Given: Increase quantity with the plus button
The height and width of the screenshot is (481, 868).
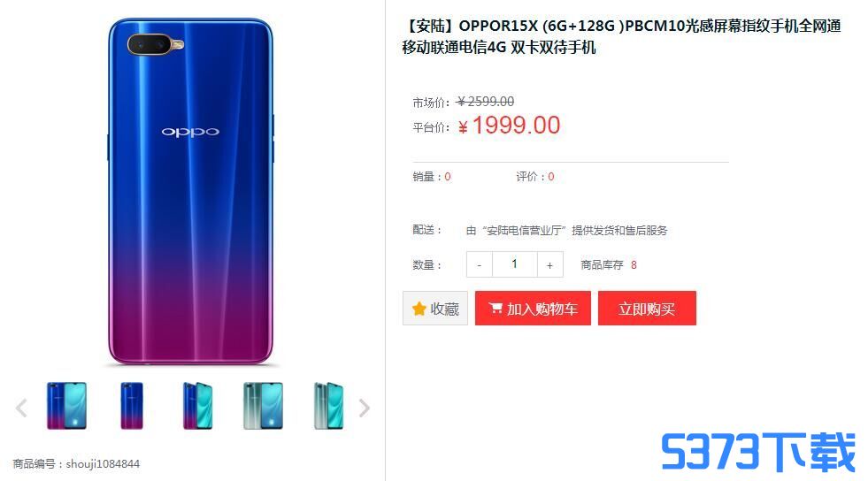Looking at the screenshot, I should pos(549,265).
